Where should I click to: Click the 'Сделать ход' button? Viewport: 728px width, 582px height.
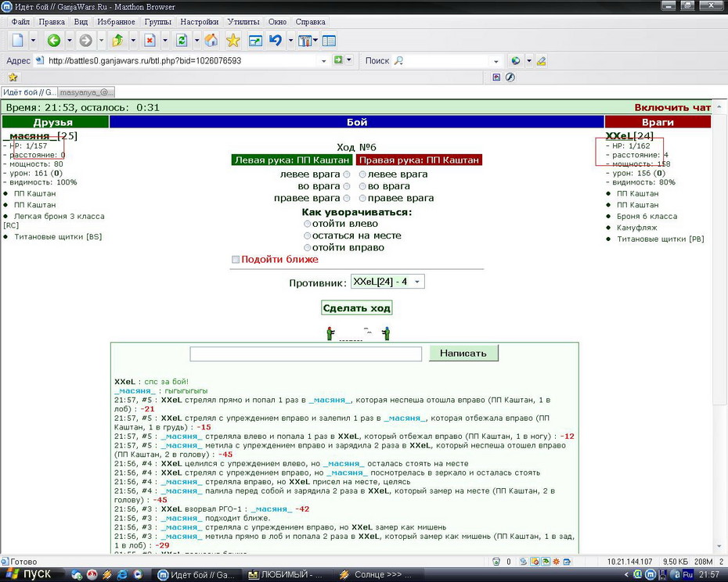(357, 308)
